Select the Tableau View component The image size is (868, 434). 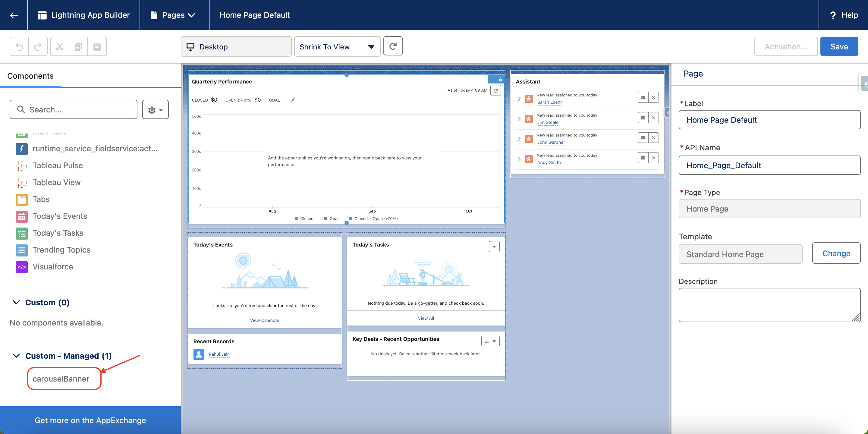pyautogui.click(x=48, y=182)
